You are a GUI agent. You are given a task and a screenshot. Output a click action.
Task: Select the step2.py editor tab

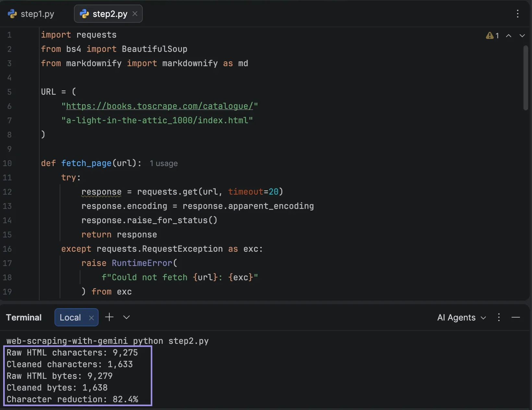click(108, 14)
